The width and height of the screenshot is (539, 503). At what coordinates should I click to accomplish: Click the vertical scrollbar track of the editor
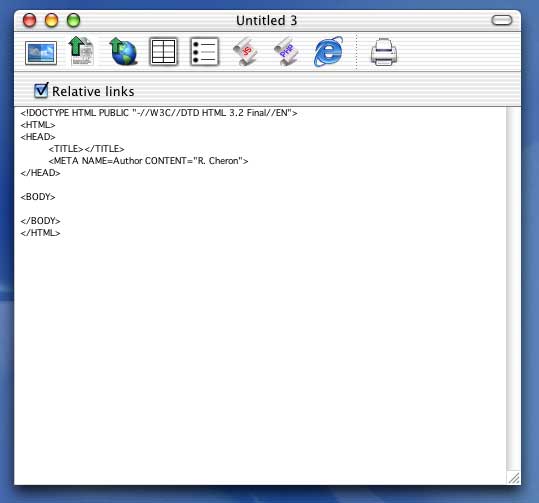pos(513,288)
